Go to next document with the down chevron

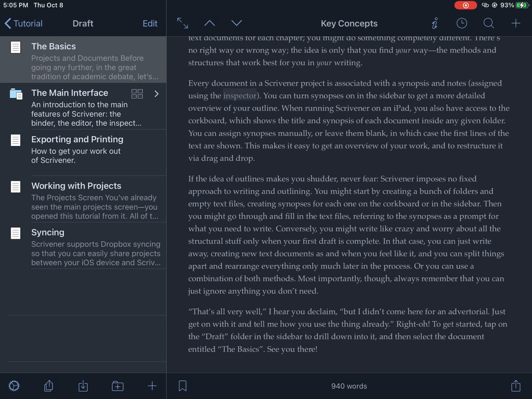[x=236, y=23]
